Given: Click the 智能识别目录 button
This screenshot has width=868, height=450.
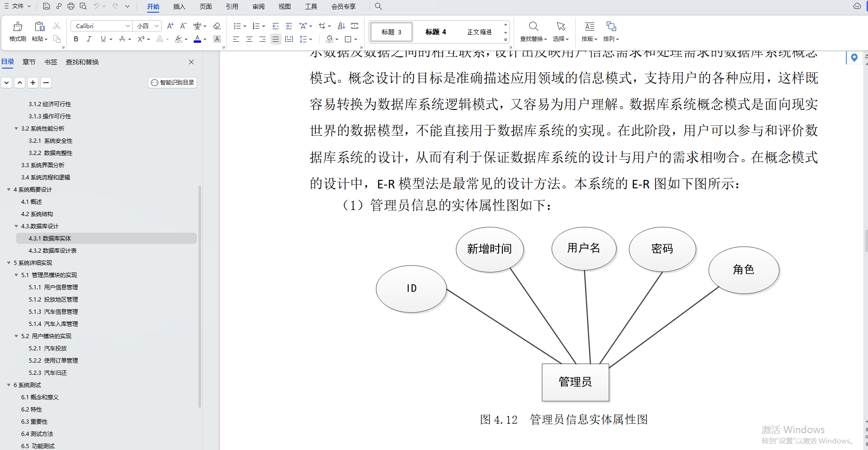Looking at the screenshot, I should click(x=172, y=83).
